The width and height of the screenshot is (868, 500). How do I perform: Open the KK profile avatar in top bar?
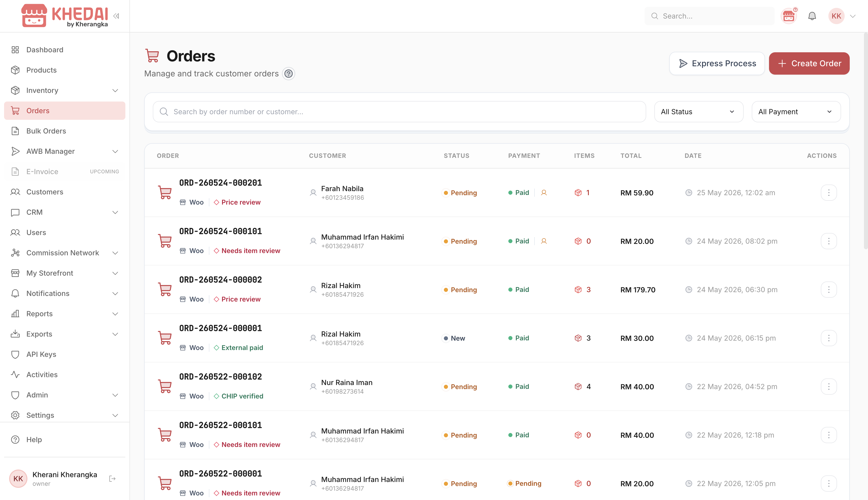click(836, 16)
